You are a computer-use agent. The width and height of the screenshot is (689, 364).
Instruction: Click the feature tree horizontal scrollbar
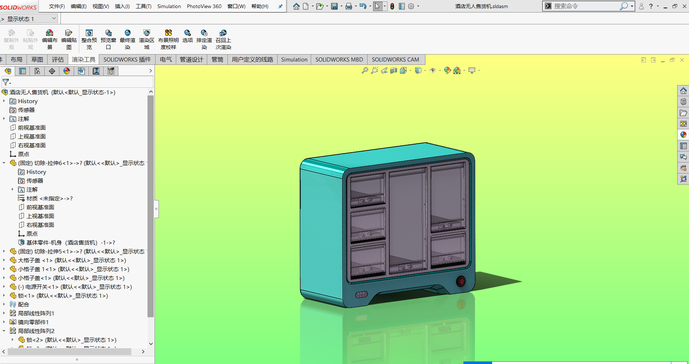pyautogui.click(x=69, y=352)
